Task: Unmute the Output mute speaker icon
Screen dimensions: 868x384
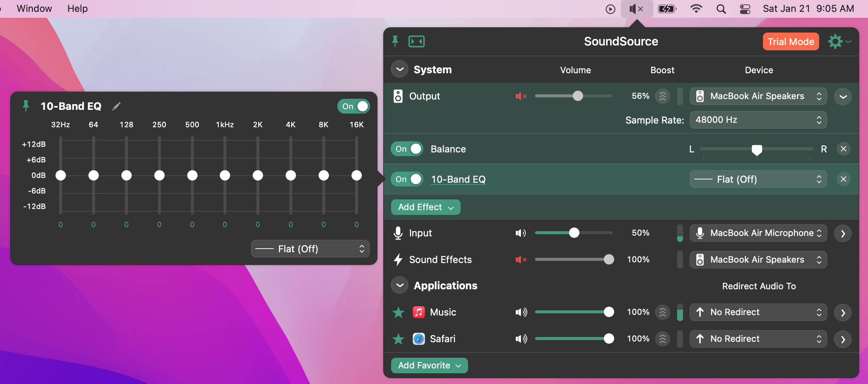Action: click(x=521, y=96)
